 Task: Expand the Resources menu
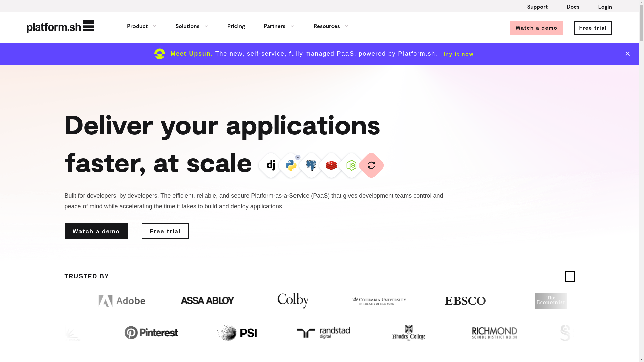click(331, 26)
